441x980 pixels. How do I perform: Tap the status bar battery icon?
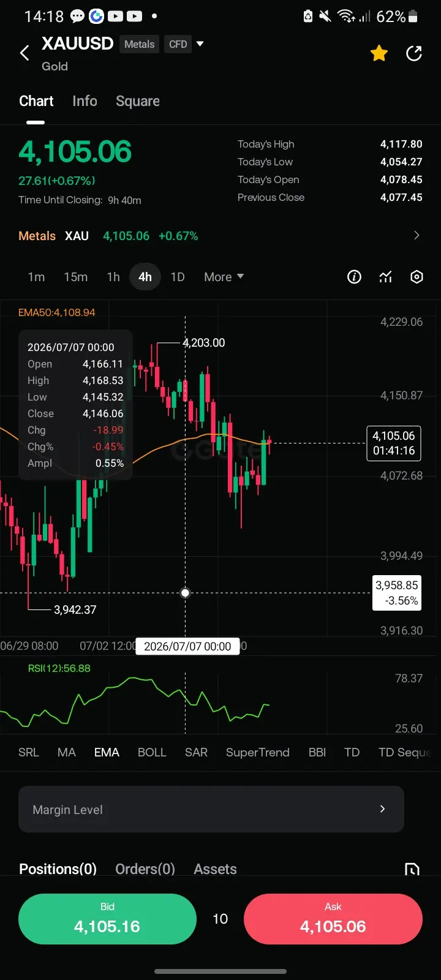click(413, 17)
